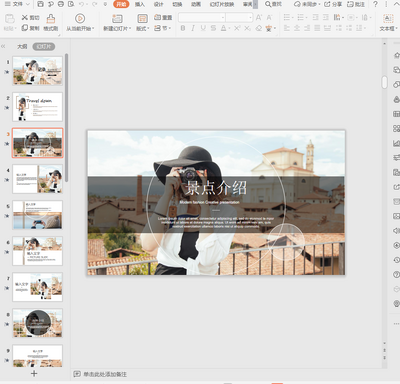Open the File (文件) menu dropdown
Viewport: 400px width, 384px height.
click(x=17, y=4)
